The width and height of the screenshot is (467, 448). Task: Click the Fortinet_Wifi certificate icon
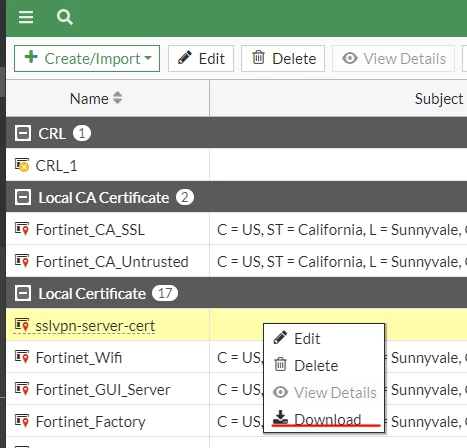[22, 357]
